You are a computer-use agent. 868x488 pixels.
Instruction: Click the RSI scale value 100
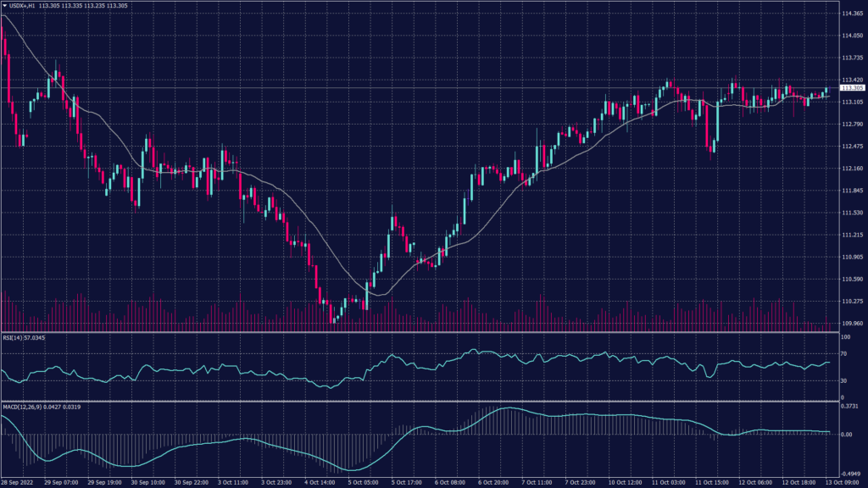(x=845, y=337)
